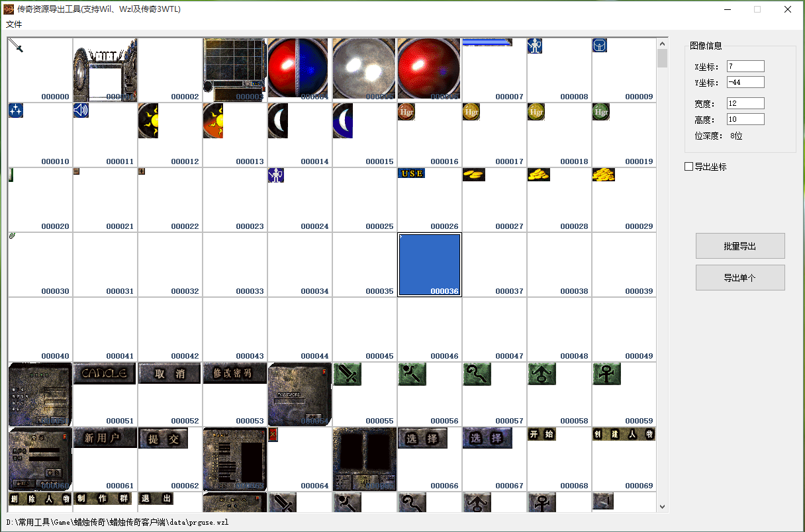Viewport: 805px width, 532px height.
Task: Focus the 宽度 input field
Action: (745, 103)
